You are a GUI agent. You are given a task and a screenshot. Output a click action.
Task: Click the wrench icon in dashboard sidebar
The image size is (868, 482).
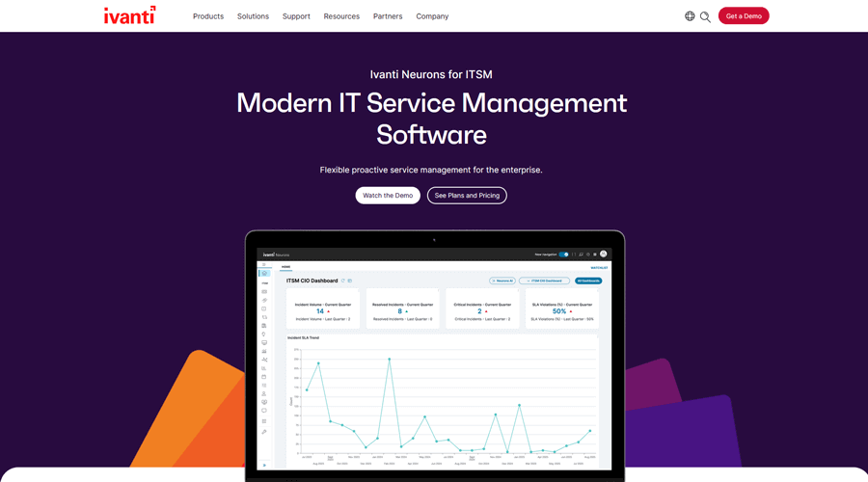[x=264, y=432]
